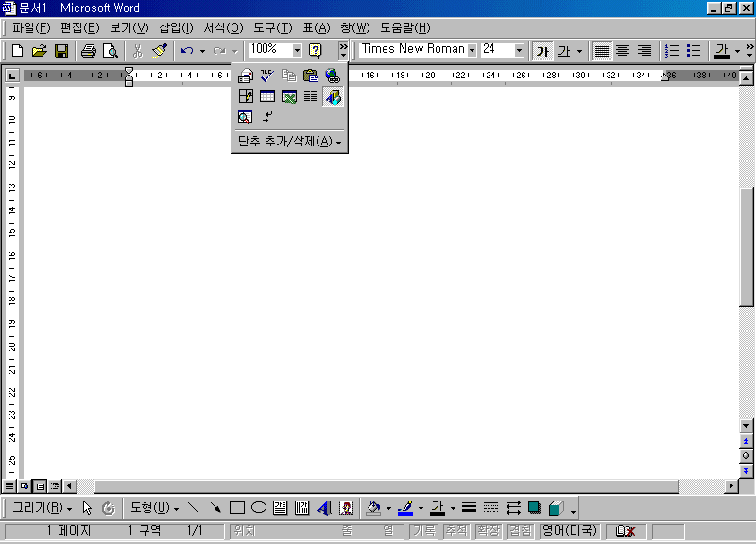Undo the last action
This screenshot has height=544, width=756.
[187, 51]
